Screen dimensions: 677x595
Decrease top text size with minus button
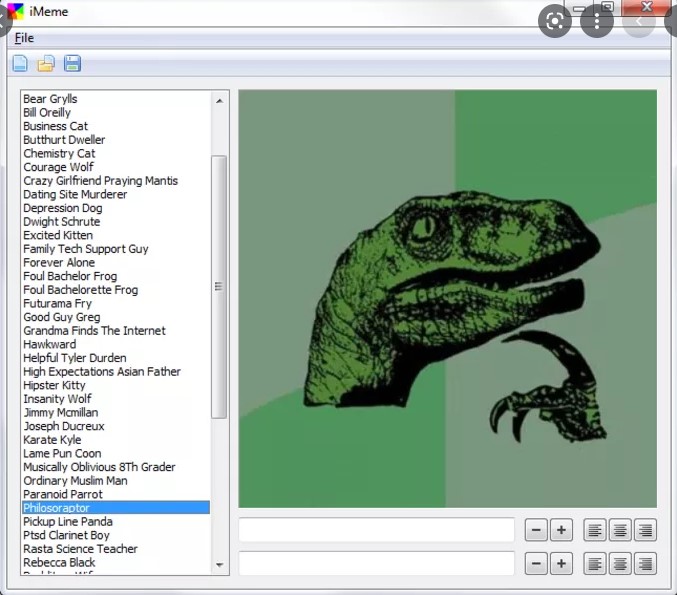[x=536, y=530]
